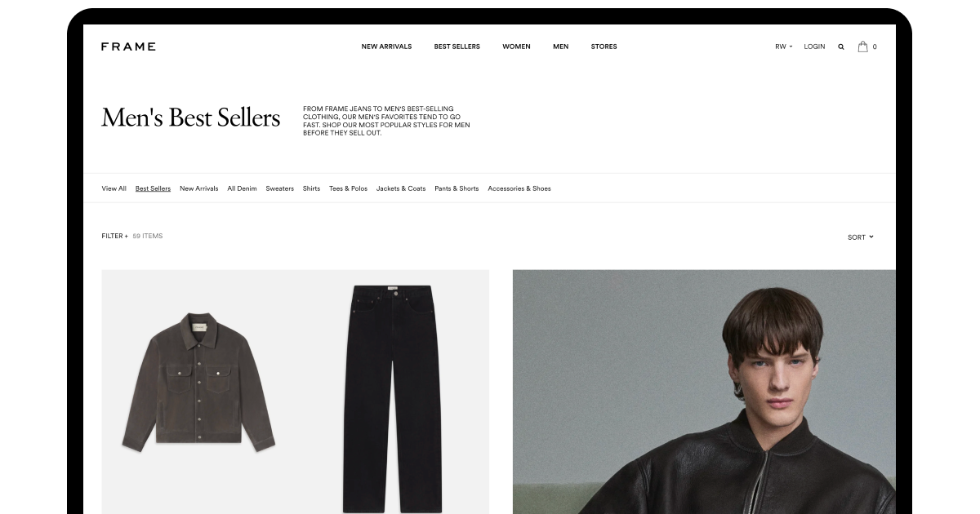The height and width of the screenshot is (514, 980).
Task: Select the All Denim category
Action: point(242,188)
